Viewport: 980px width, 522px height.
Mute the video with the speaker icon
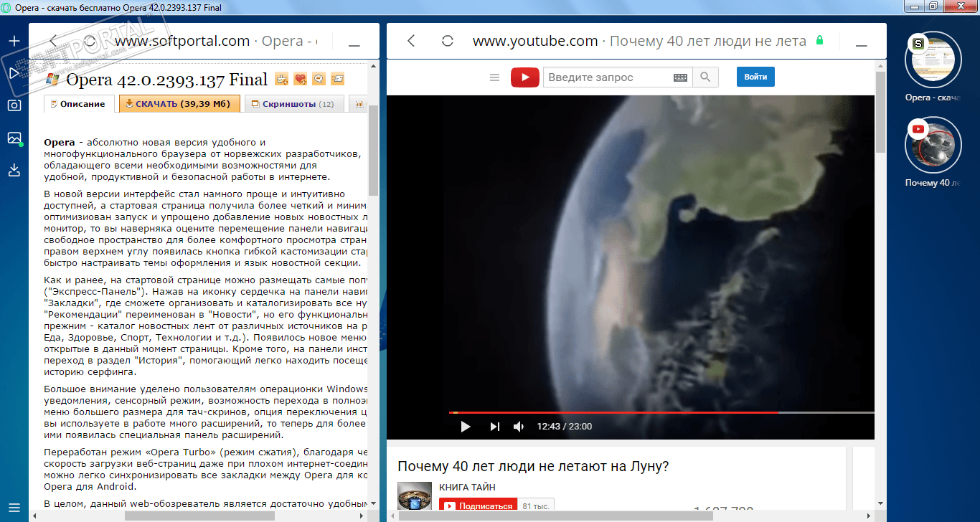519,427
